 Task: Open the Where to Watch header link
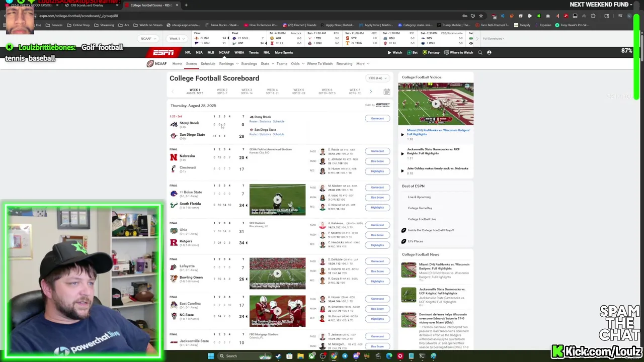tap(459, 52)
